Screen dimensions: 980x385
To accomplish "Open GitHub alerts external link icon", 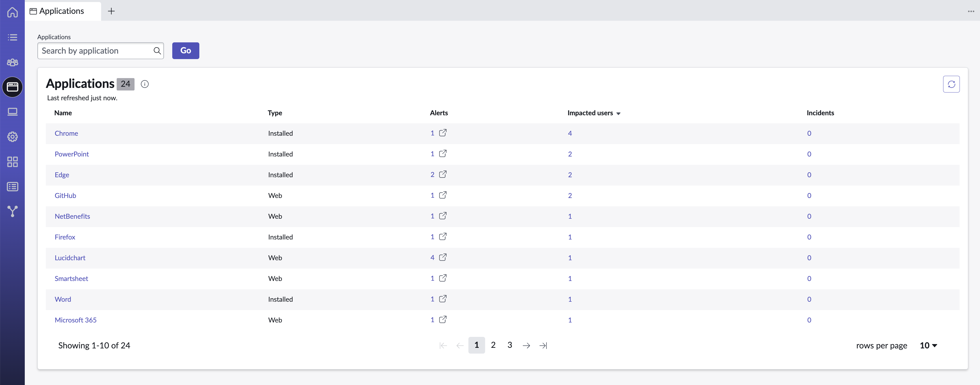I will click(443, 195).
